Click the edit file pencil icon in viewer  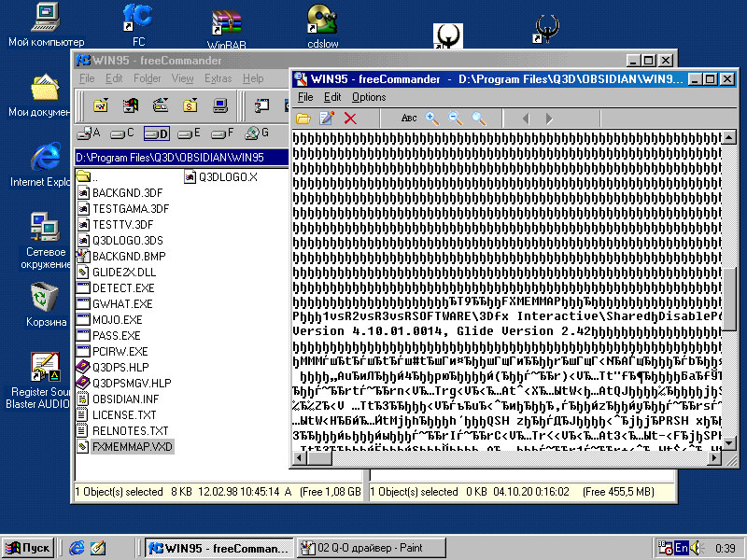coord(327,119)
